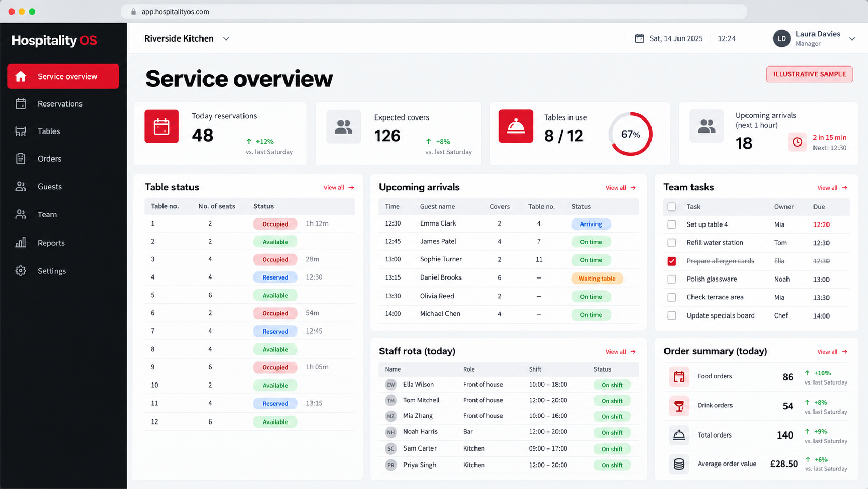The height and width of the screenshot is (489, 868).
Task: Click the table icon in the sidebar
Action: click(x=21, y=131)
